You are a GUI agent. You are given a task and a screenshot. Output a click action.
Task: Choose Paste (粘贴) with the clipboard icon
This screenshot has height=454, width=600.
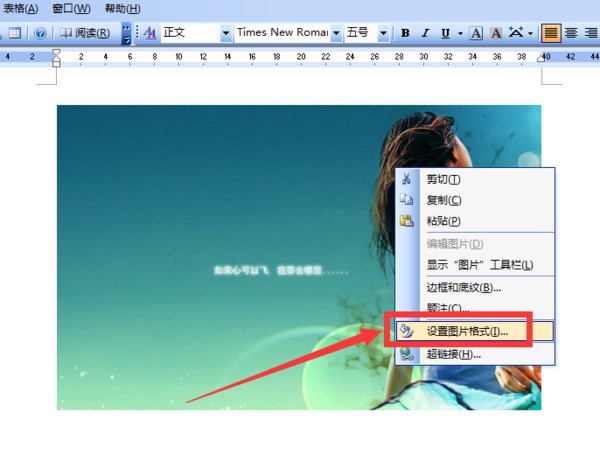pyautogui.click(x=443, y=221)
